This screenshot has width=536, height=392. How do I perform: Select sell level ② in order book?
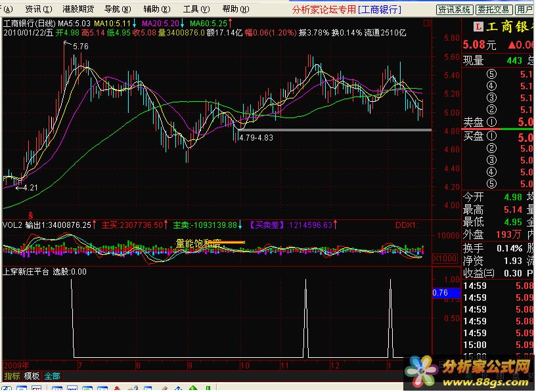point(491,110)
